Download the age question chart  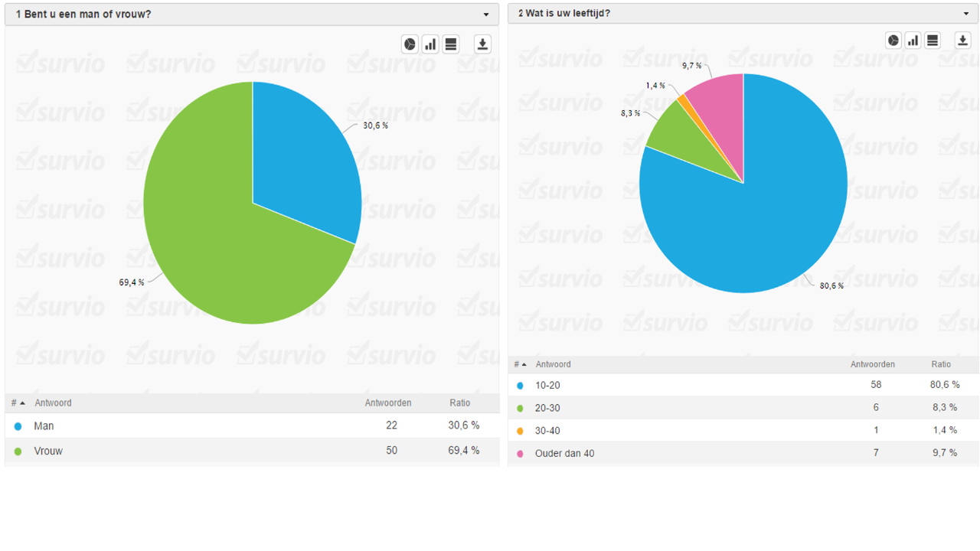963,41
